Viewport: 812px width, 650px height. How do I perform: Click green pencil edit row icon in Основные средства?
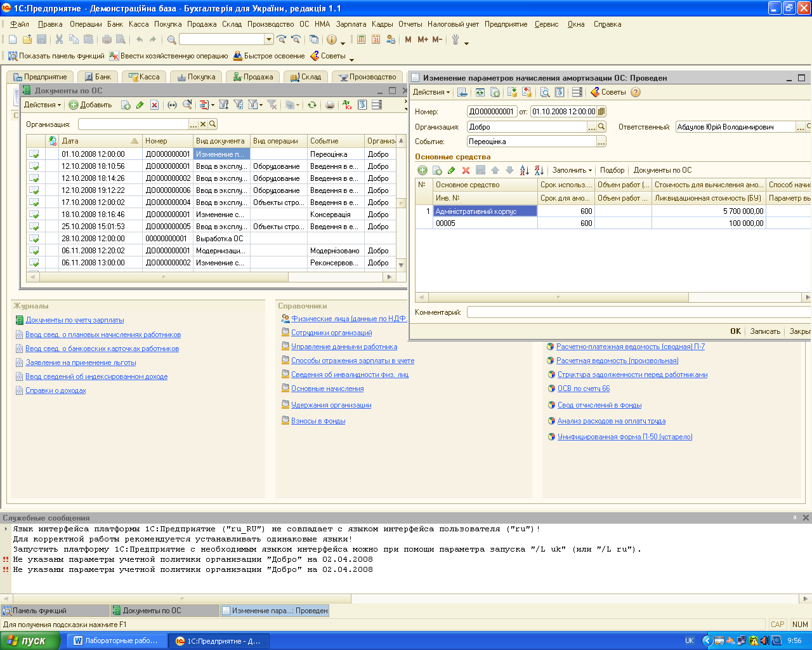pyautogui.click(x=451, y=170)
